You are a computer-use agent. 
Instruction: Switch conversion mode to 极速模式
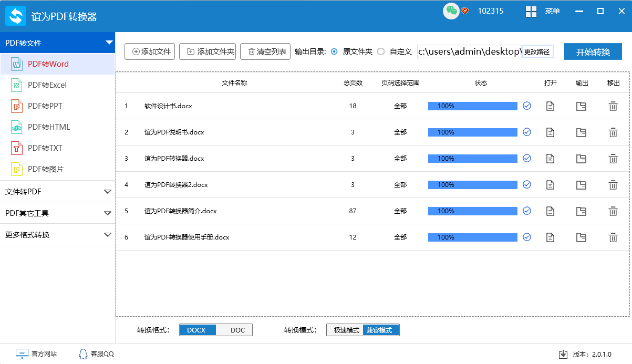click(346, 330)
